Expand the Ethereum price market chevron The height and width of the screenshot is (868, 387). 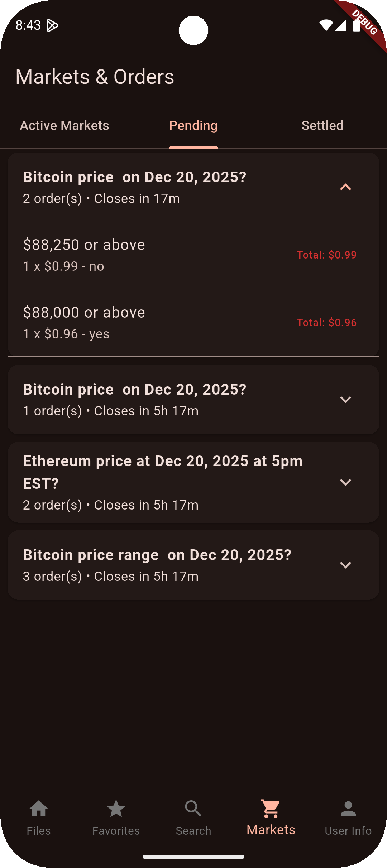(x=345, y=482)
